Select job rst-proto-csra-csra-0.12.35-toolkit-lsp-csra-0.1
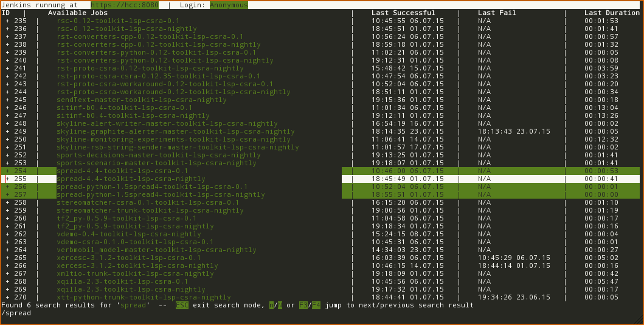 pos(159,77)
